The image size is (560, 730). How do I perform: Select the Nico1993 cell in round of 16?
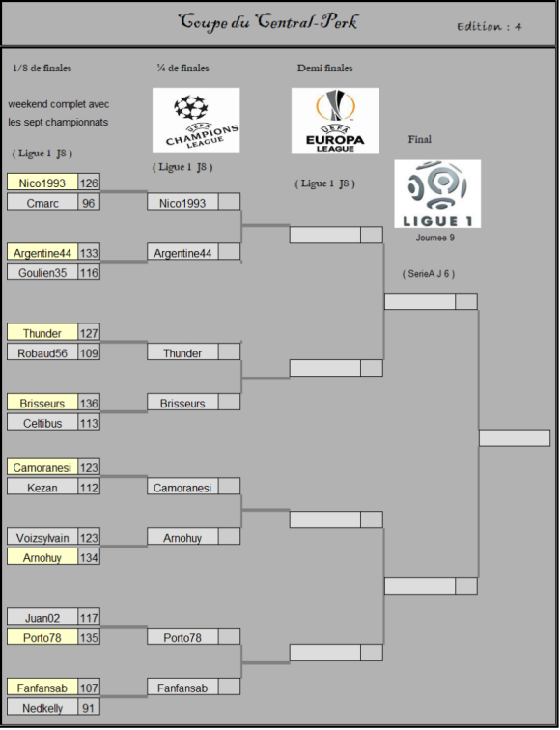(42, 182)
